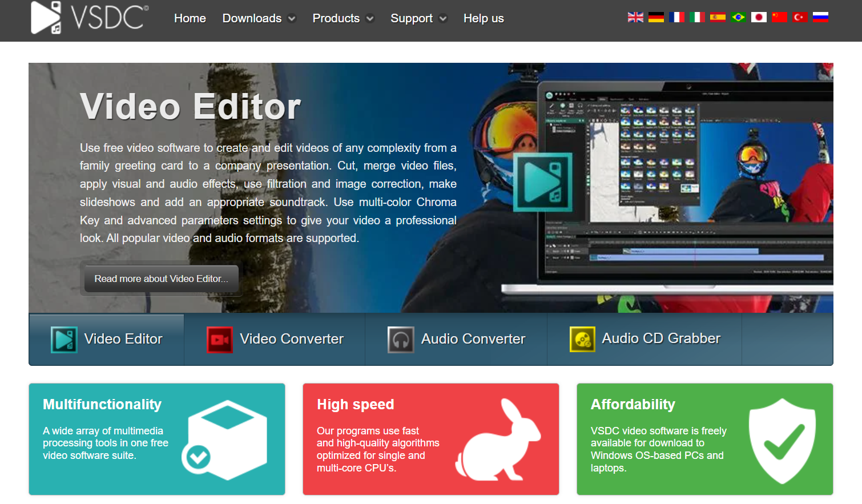The height and width of the screenshot is (504, 862).
Task: Click the yellow Audio CD Grabber icon
Action: pyautogui.click(x=582, y=339)
